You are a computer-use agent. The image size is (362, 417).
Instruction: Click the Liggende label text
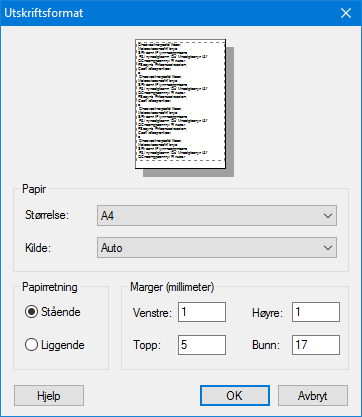(x=63, y=345)
